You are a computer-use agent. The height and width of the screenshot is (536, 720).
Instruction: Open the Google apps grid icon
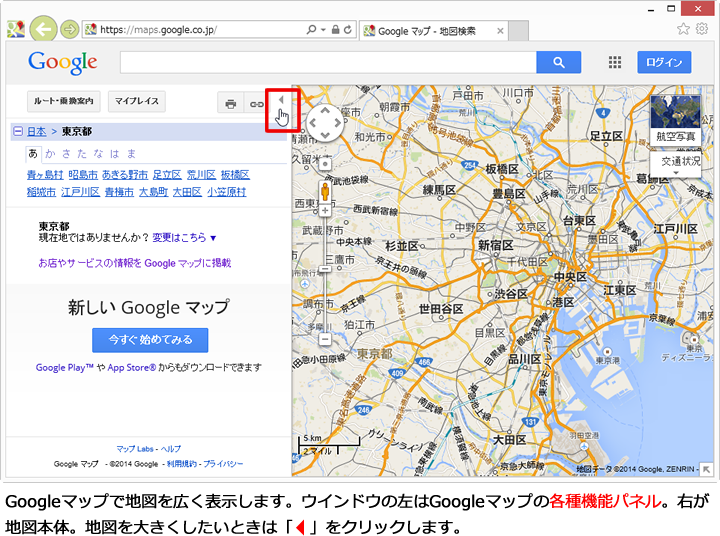(x=615, y=62)
